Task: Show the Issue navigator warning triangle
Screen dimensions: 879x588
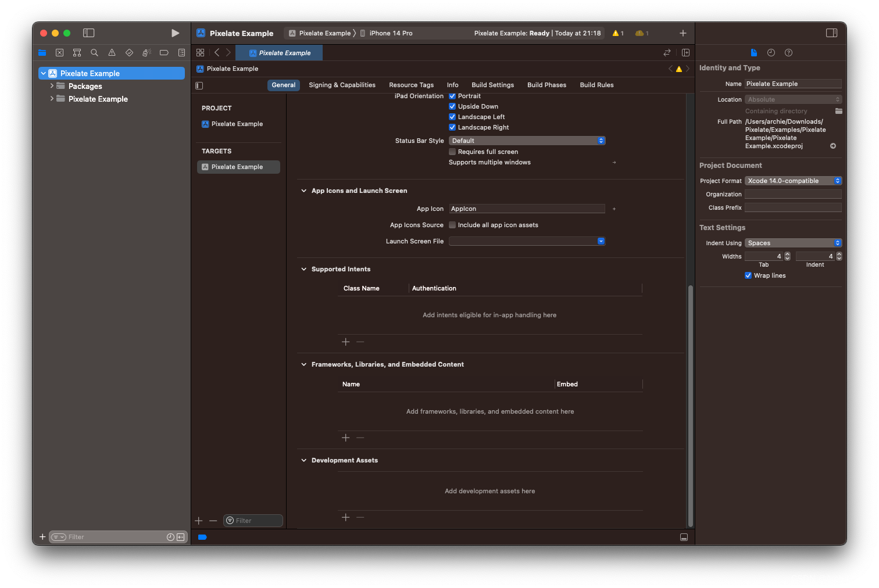Action: coord(112,52)
